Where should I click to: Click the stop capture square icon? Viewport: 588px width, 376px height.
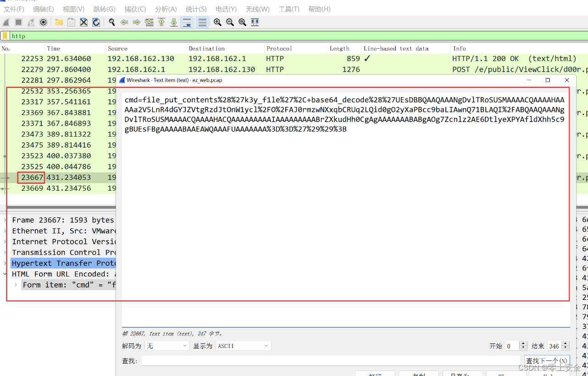18,22
